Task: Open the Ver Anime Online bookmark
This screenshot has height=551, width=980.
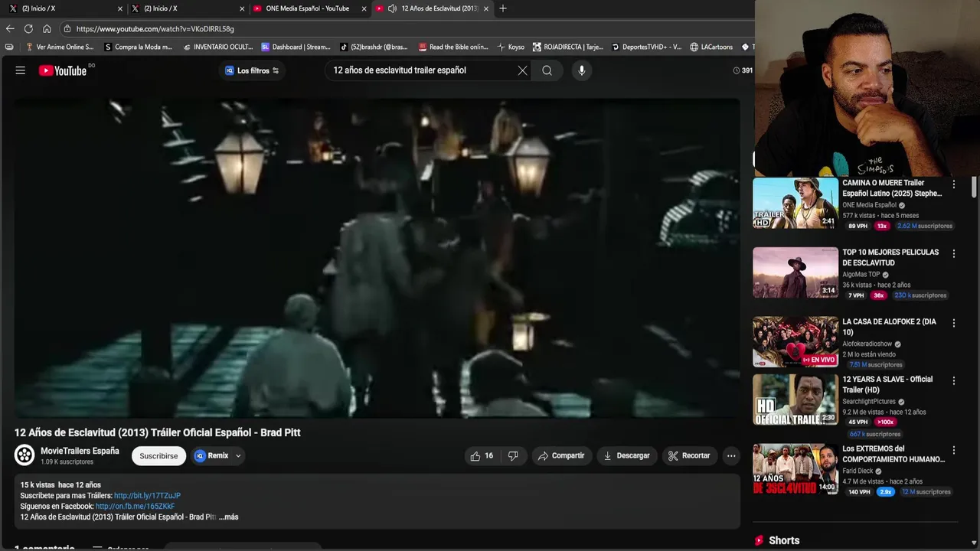Action: [x=60, y=47]
